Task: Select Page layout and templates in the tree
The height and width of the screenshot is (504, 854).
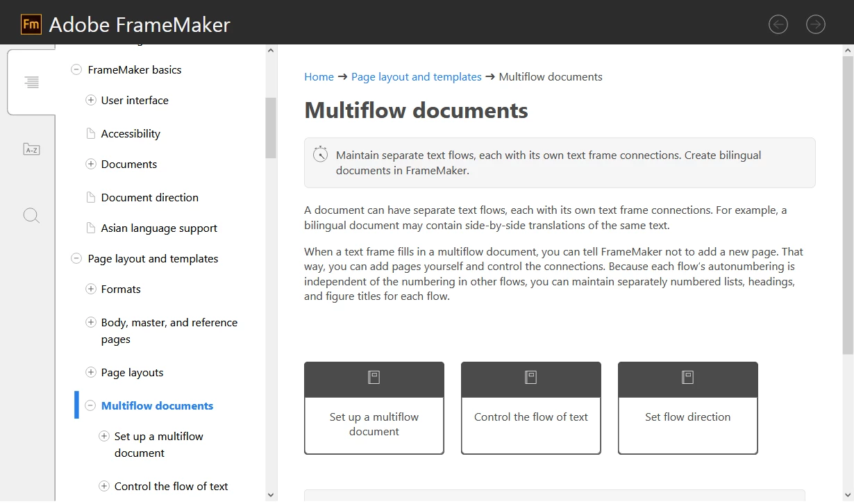Action: click(x=153, y=258)
